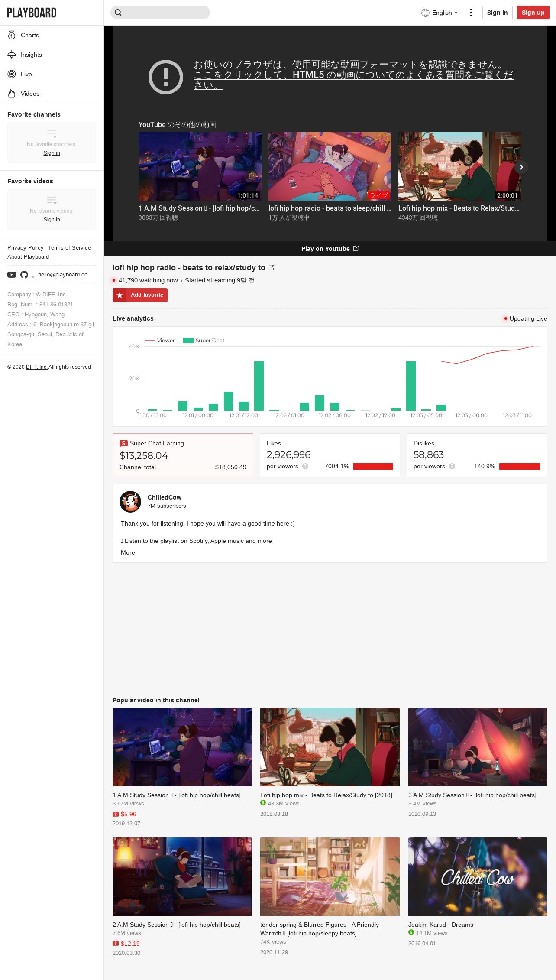Open the Live section icon
This screenshot has height=980, width=556.
coord(12,74)
